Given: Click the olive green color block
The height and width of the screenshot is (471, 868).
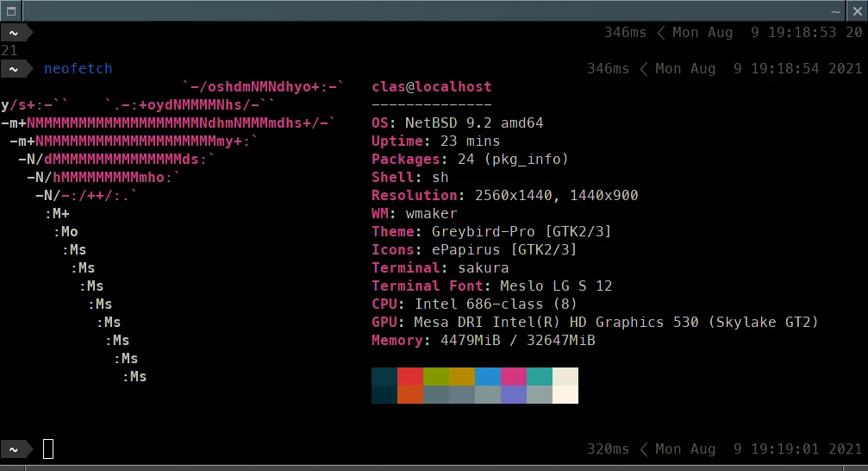Looking at the screenshot, I should pyautogui.click(x=436, y=376).
